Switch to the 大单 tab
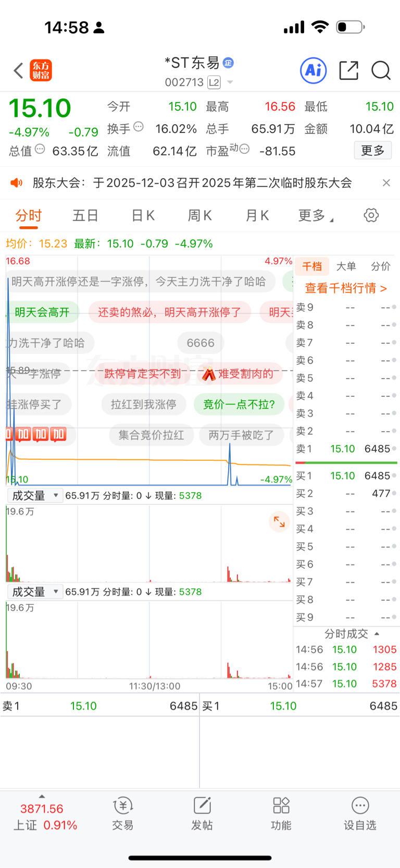Image resolution: width=400 pixels, height=868 pixels. (x=346, y=266)
